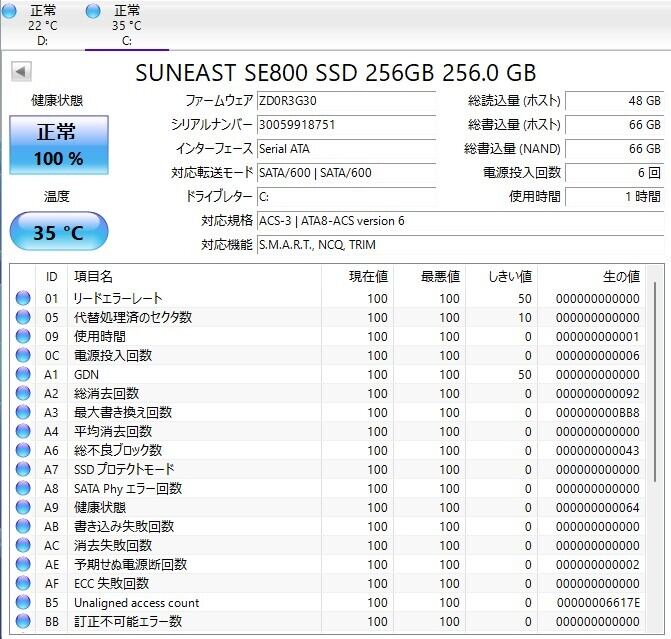
Task: Click the status orb for ID AB
Action: pyautogui.click(x=23, y=526)
